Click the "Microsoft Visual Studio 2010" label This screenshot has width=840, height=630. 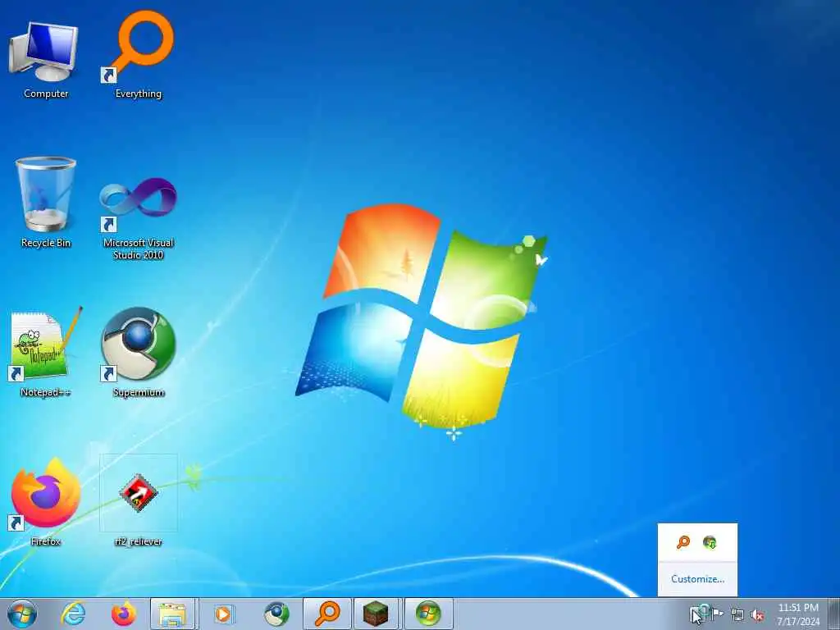138,249
